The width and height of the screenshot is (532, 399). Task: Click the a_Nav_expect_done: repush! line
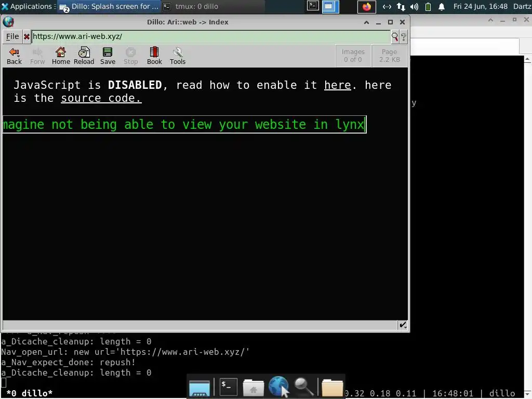(x=68, y=362)
